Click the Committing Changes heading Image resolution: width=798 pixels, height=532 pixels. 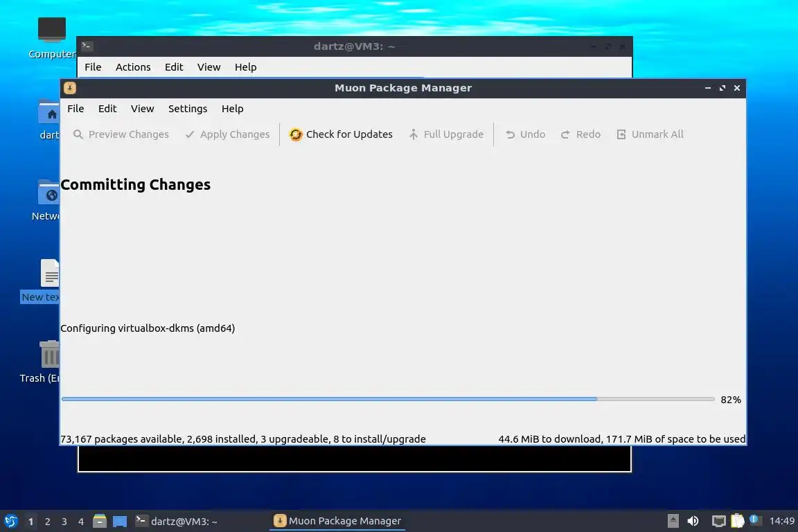(x=135, y=184)
